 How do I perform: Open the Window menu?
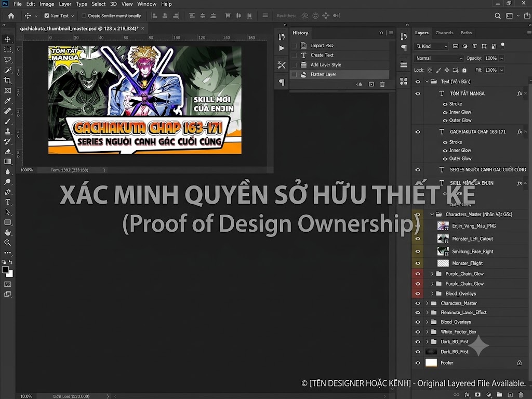pyautogui.click(x=147, y=4)
